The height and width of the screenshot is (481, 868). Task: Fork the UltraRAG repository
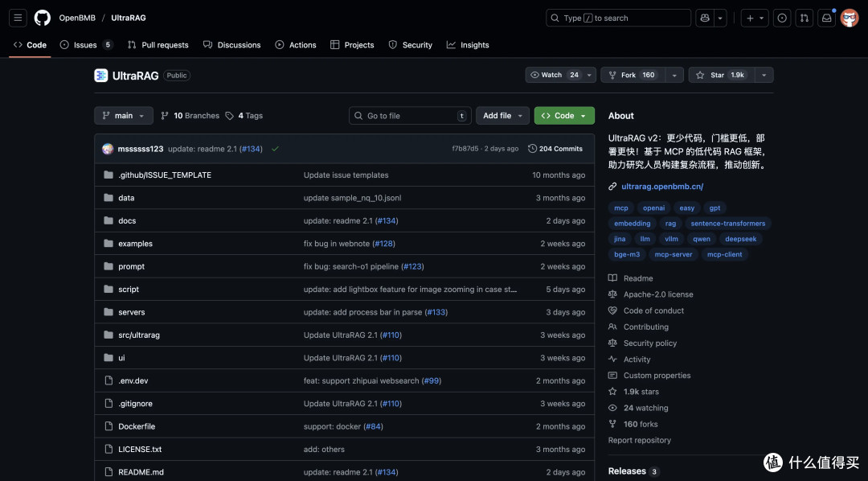tap(633, 75)
